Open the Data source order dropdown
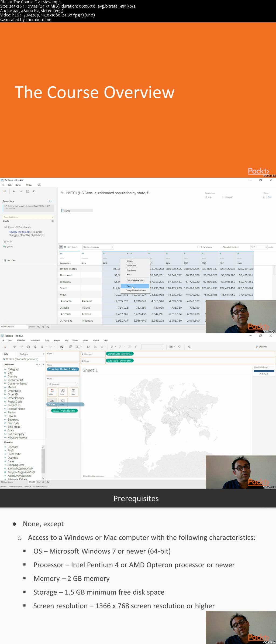The width and height of the screenshot is (276, 644). 98,247
